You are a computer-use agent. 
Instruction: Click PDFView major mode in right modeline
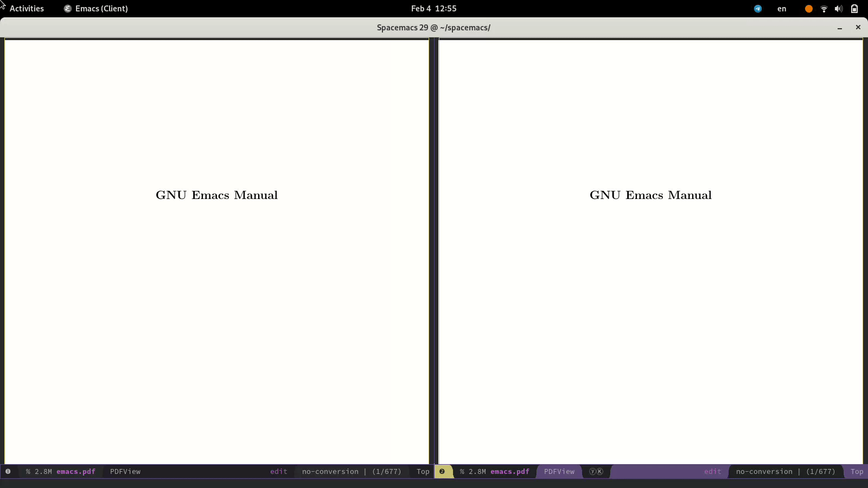click(559, 472)
